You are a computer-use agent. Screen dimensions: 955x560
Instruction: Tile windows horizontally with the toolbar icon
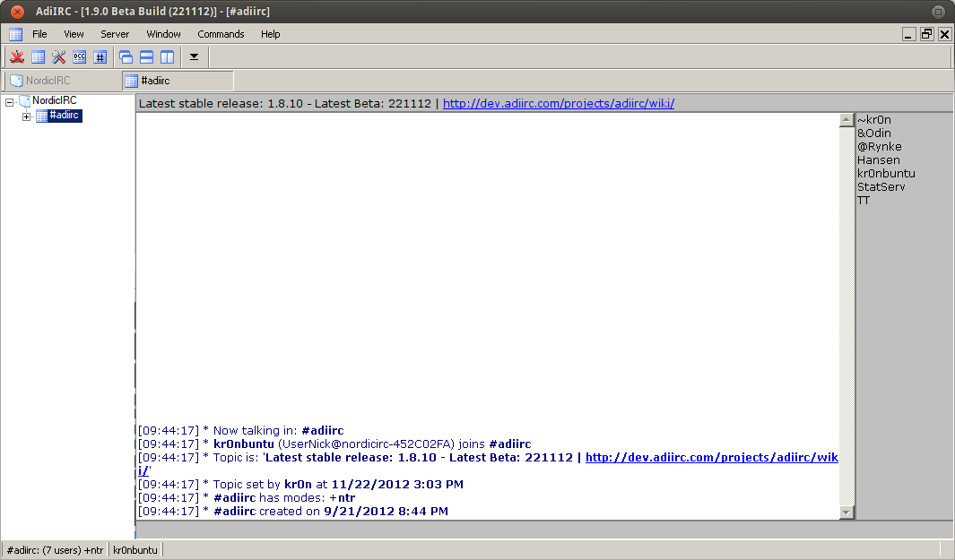coord(147,57)
